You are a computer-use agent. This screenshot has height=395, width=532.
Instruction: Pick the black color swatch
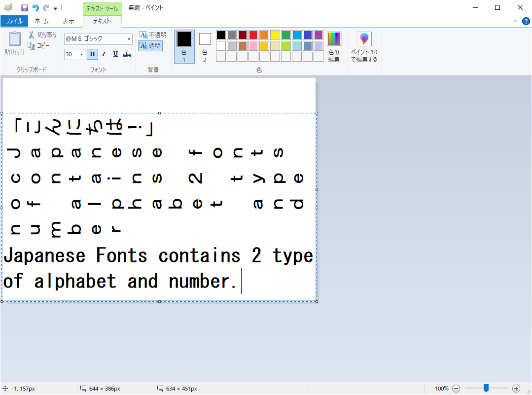pyautogui.click(x=221, y=35)
